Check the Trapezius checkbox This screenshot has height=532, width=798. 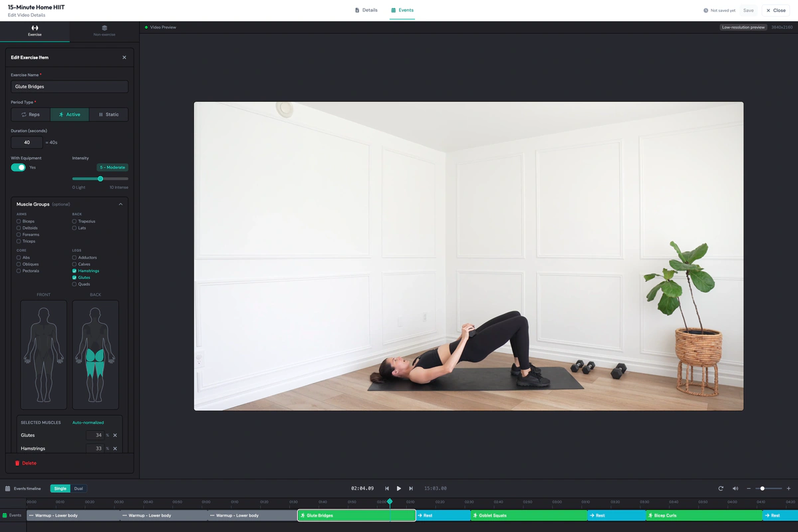tap(74, 221)
